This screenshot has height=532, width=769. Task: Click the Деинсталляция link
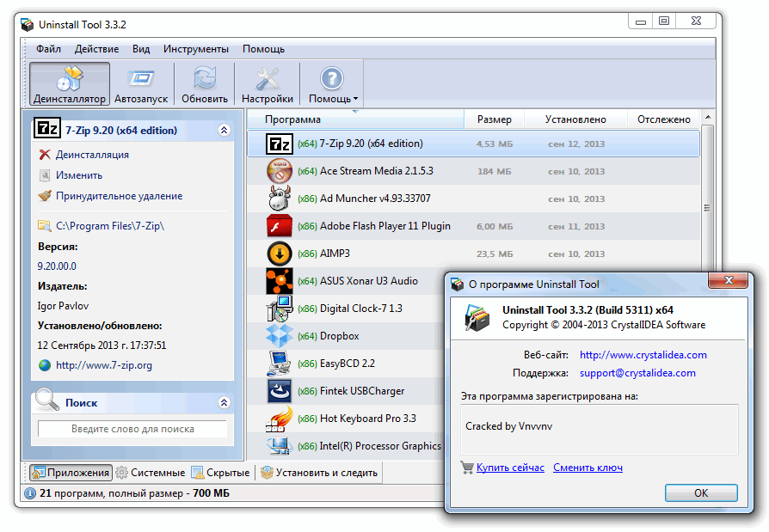point(92,155)
